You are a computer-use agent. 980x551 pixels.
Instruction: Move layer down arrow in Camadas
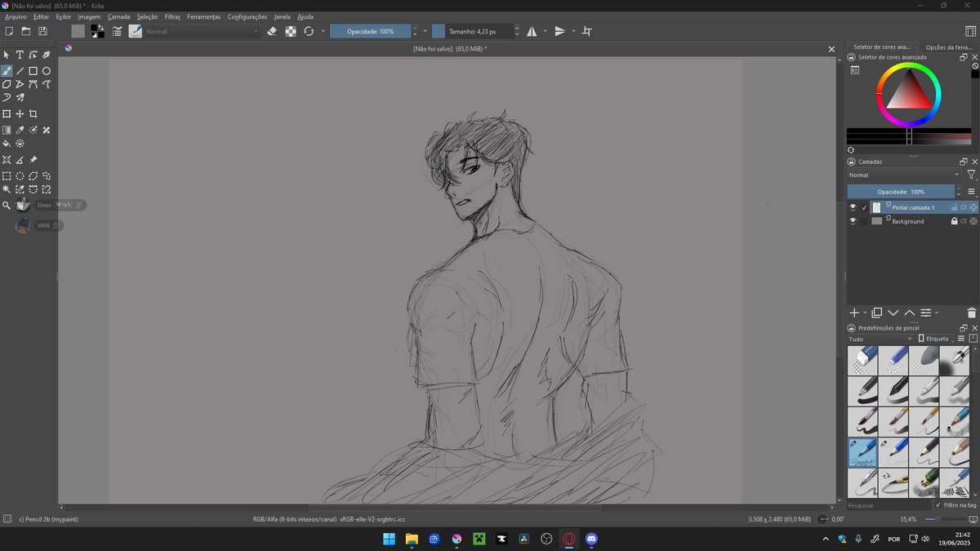tap(893, 313)
